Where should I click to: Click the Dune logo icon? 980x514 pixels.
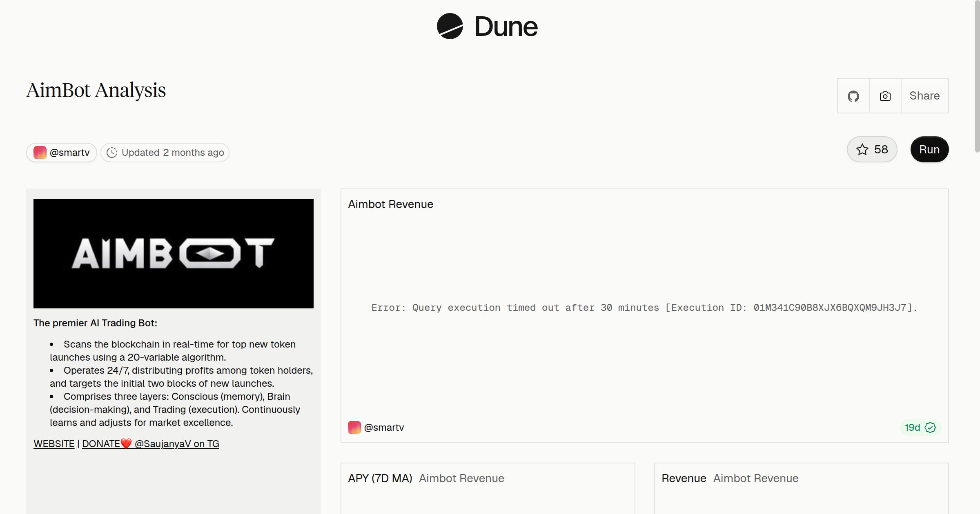(x=450, y=26)
